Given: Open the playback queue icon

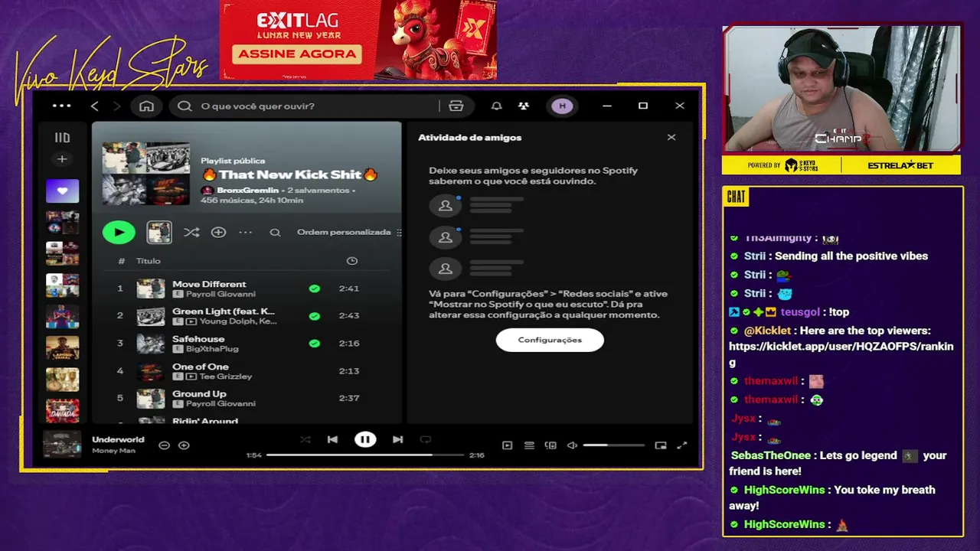Looking at the screenshot, I should click(529, 445).
